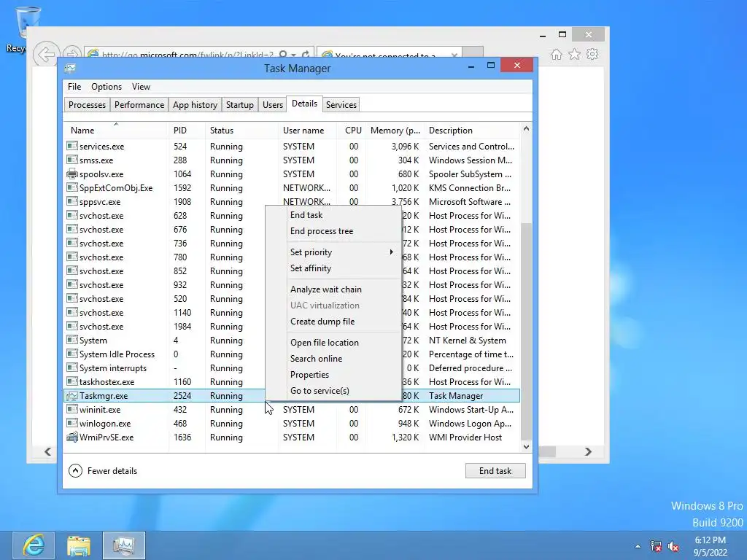Click the System Idle Process icon
Image resolution: width=747 pixels, height=560 pixels.
pyautogui.click(x=72, y=354)
